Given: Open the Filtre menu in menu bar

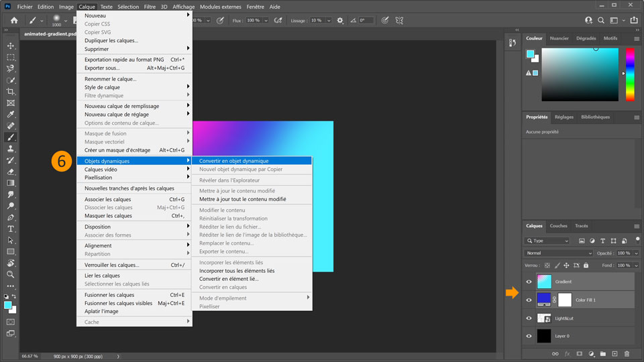Looking at the screenshot, I should click(x=150, y=7).
